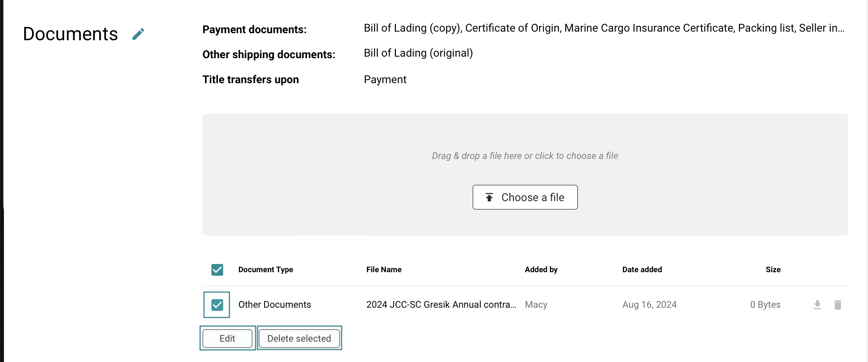Click the Added by column header
The image size is (868, 362).
[x=541, y=270]
